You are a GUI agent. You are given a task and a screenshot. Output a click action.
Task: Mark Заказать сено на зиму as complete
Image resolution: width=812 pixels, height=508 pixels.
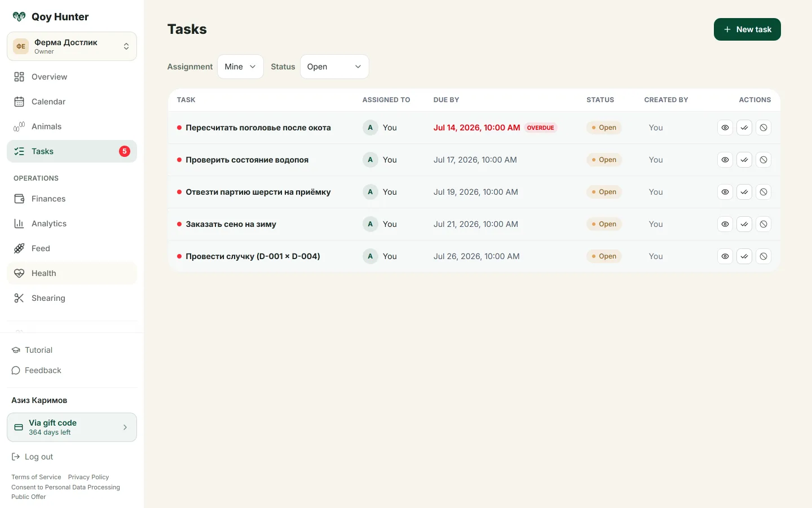744,224
